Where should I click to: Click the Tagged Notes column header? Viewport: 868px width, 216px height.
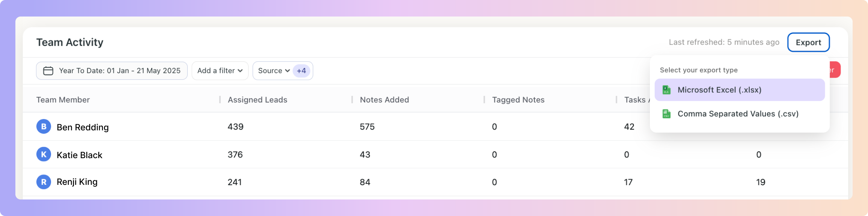[518, 100]
